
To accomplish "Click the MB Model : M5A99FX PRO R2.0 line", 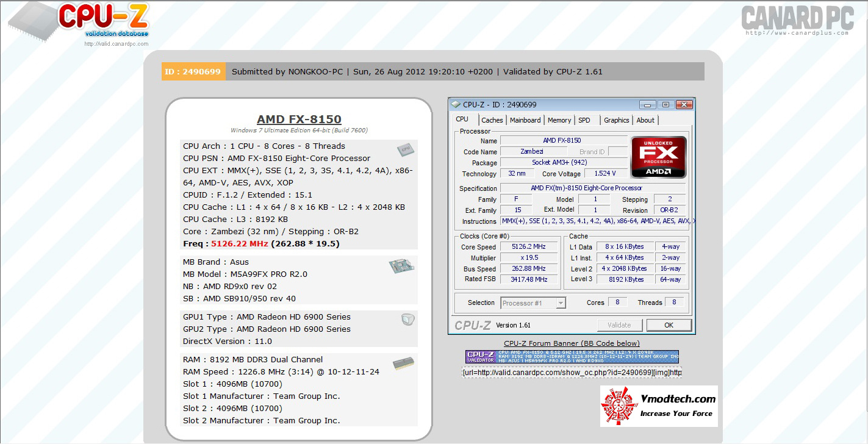I will 245,274.
